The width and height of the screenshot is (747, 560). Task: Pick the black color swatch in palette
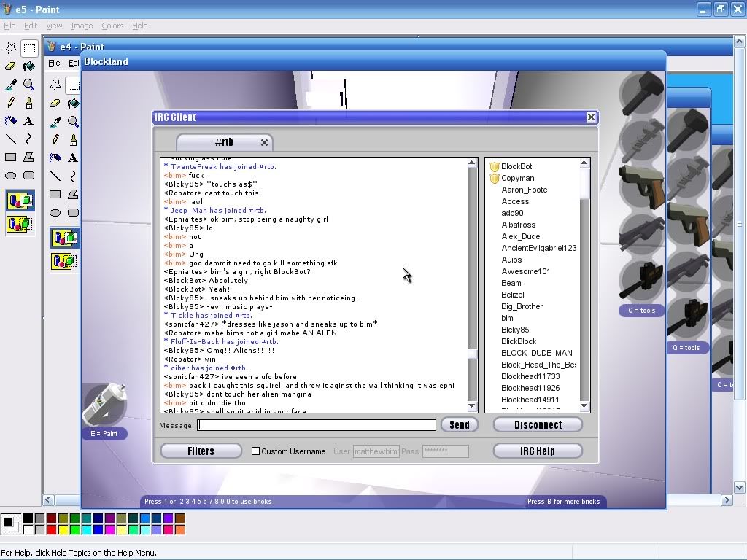point(28,518)
